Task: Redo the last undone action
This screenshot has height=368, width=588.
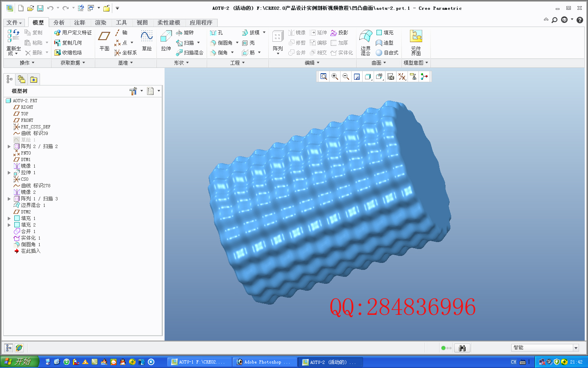Action: pos(65,8)
